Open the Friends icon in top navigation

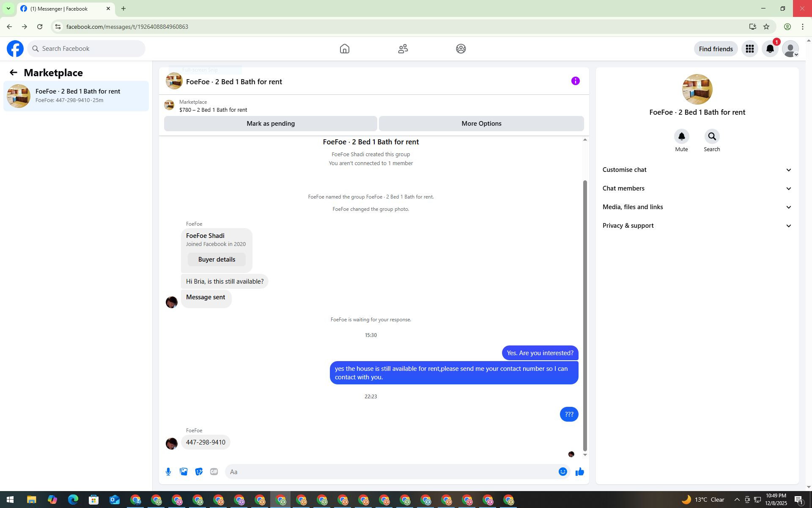coord(403,49)
